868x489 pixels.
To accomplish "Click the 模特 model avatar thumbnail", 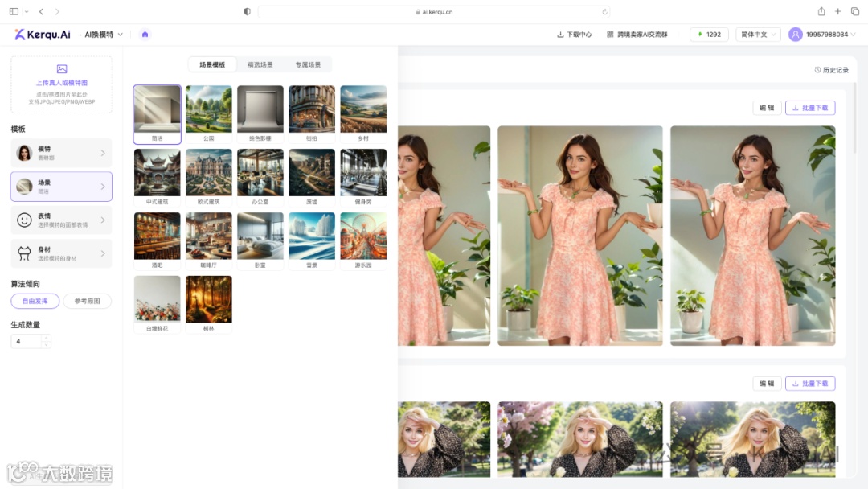I will coord(24,153).
